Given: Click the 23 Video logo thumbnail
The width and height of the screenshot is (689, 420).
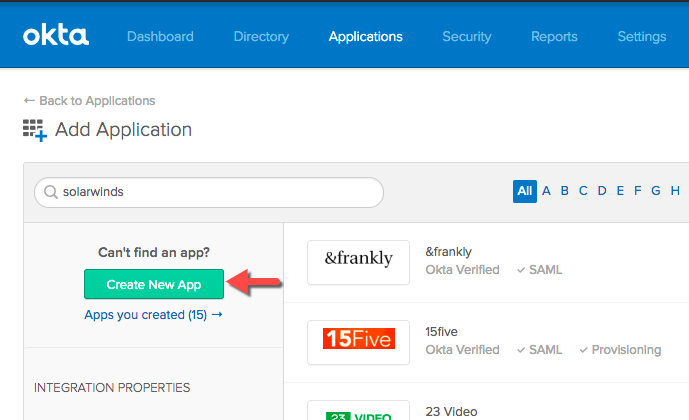Looking at the screenshot, I should click(x=359, y=410).
